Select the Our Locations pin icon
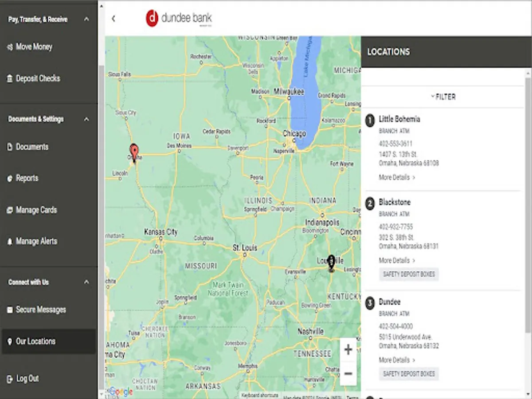 click(x=8, y=341)
